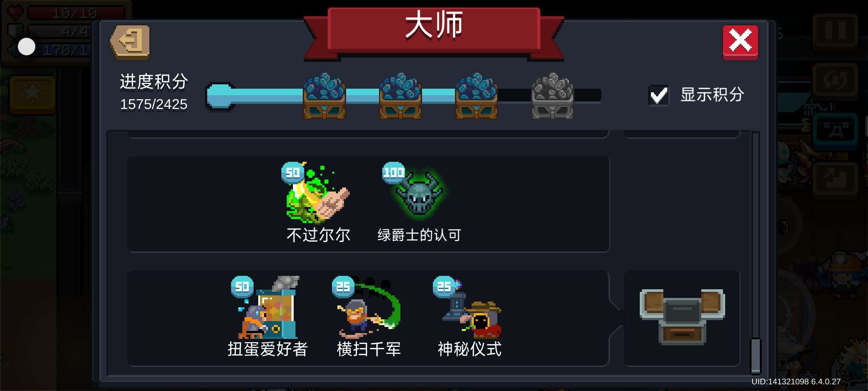Click the 100 points badge on 绿爵士的认可
Image resolution: width=868 pixels, height=391 pixels.
(393, 173)
